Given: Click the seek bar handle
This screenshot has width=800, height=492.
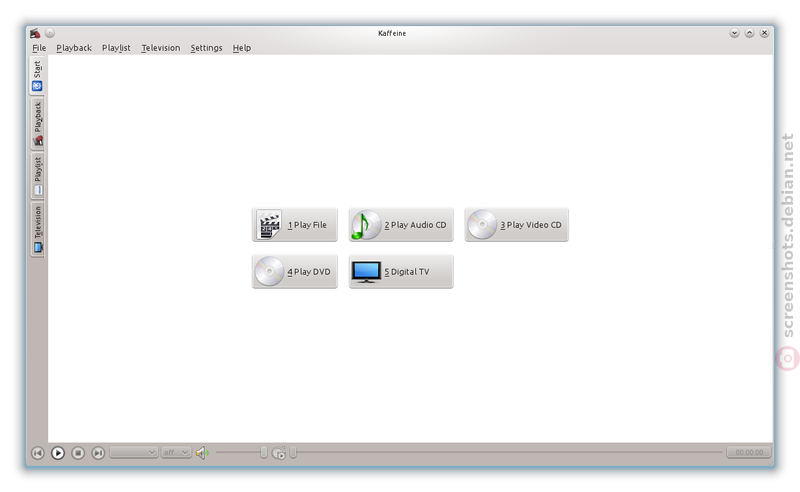Looking at the screenshot, I should pos(293,452).
